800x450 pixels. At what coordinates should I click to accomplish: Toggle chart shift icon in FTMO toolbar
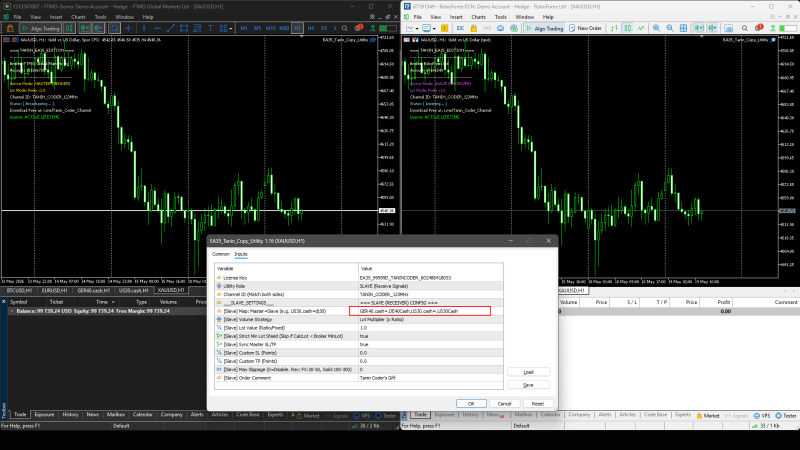(x=98, y=28)
